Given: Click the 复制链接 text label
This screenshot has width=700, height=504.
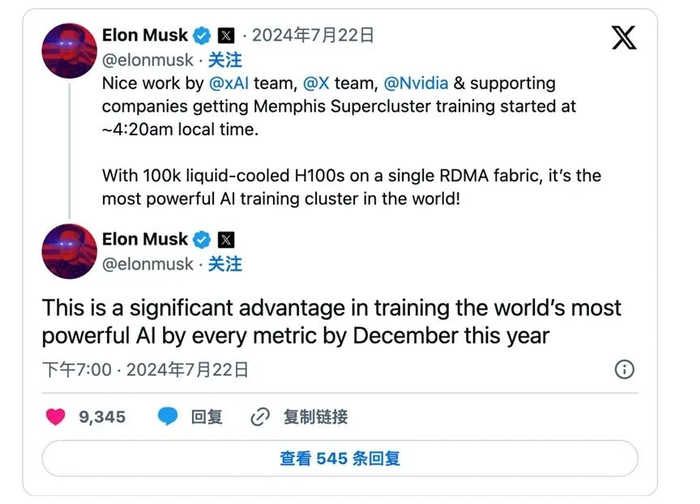Looking at the screenshot, I should click(316, 416).
